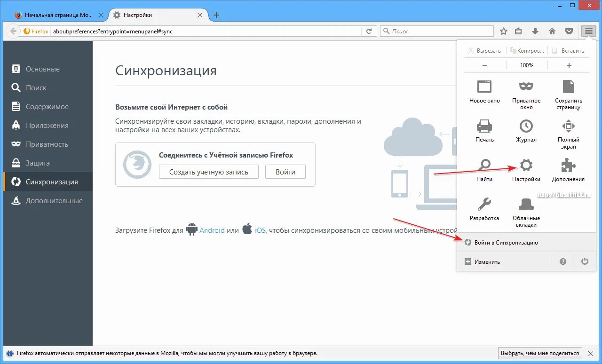
Task: Open the hamburger menu button
Action: [x=588, y=31]
